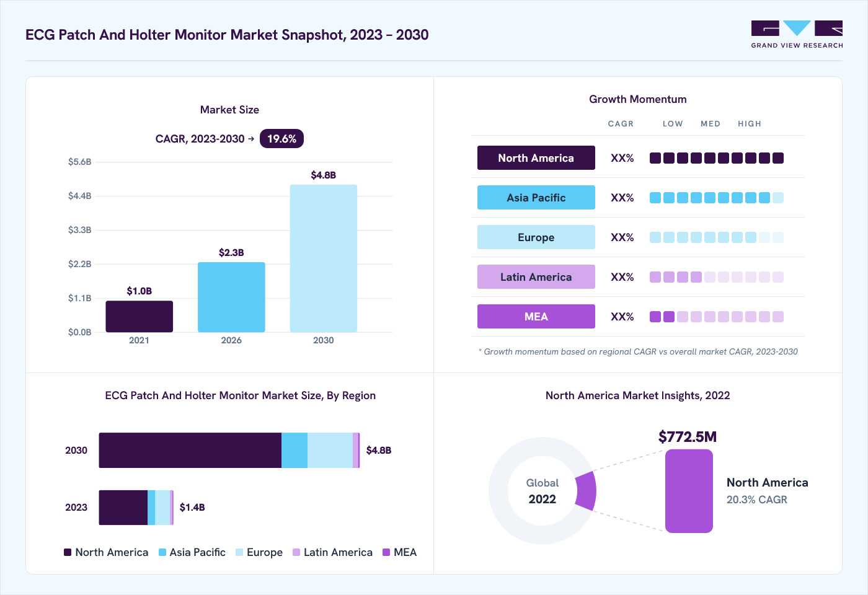The height and width of the screenshot is (595, 868).
Task: Click the XX% value in the North America row
Action: (x=622, y=158)
